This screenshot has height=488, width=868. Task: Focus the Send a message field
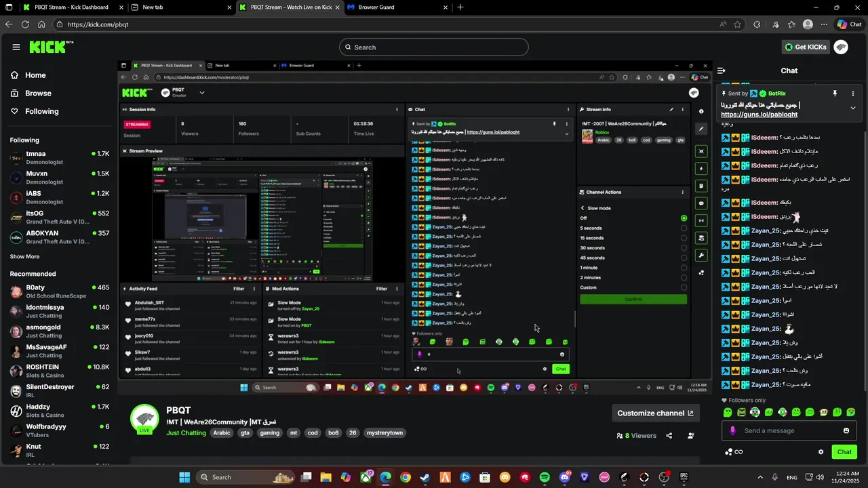pos(789,430)
